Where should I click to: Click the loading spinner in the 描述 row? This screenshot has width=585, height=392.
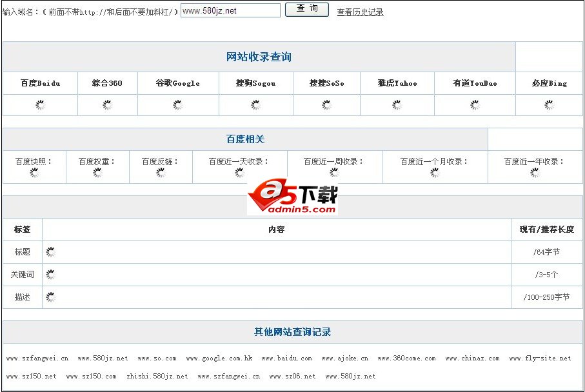click(x=50, y=297)
